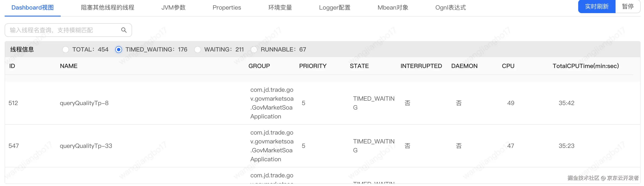The height and width of the screenshot is (186, 644).
Task: Open the 环境变量 tab
Action: [x=280, y=7]
